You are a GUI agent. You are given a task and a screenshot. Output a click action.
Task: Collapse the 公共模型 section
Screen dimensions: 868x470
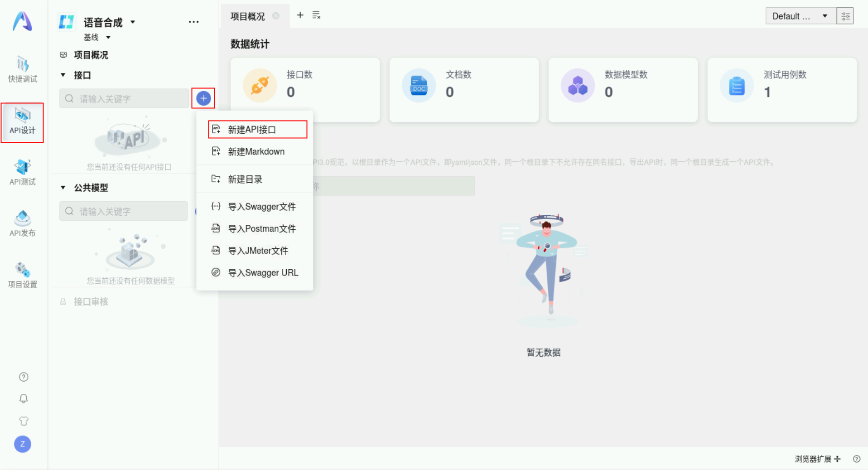63,188
